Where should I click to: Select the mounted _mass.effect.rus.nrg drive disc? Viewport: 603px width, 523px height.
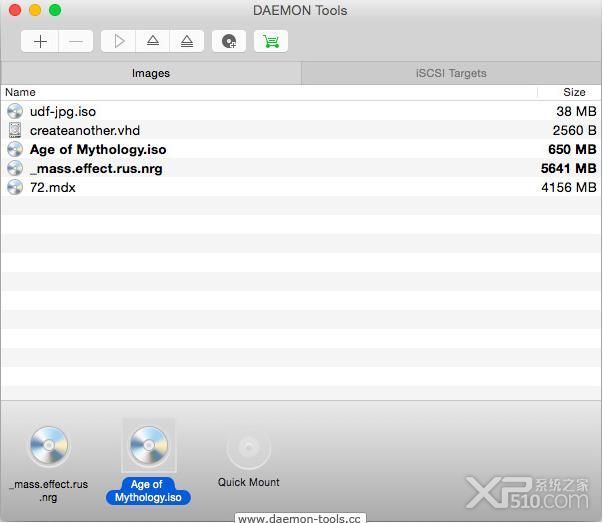pos(49,446)
